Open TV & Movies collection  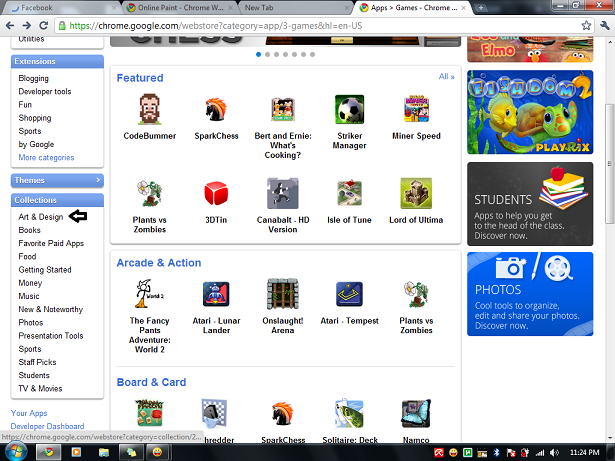(x=40, y=388)
